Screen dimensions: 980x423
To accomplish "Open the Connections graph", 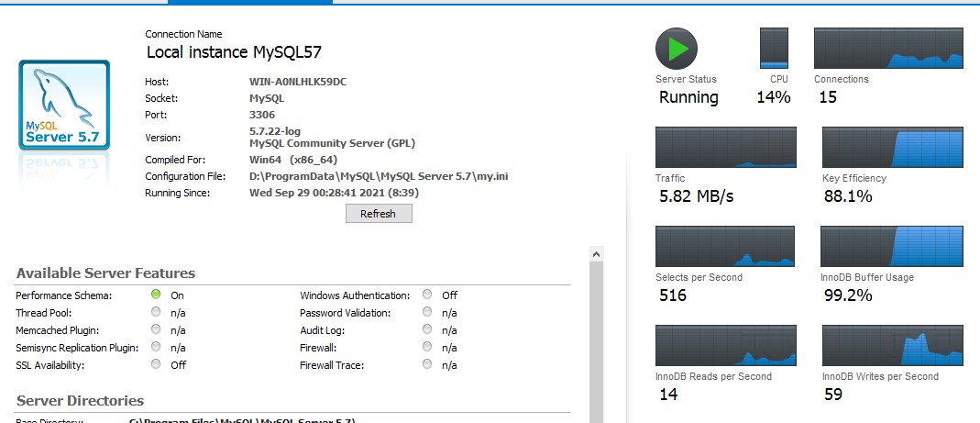I will click(x=888, y=48).
